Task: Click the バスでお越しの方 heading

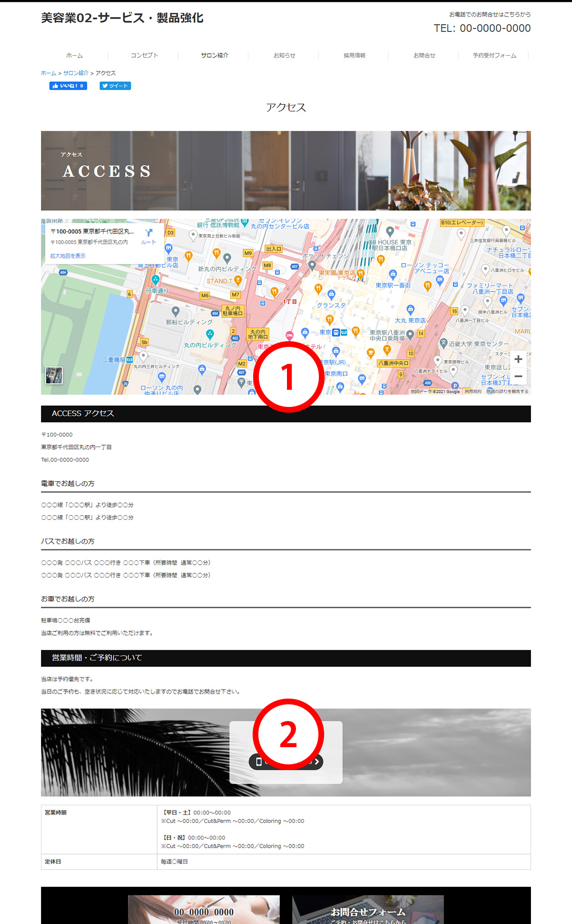Action: pos(68,541)
